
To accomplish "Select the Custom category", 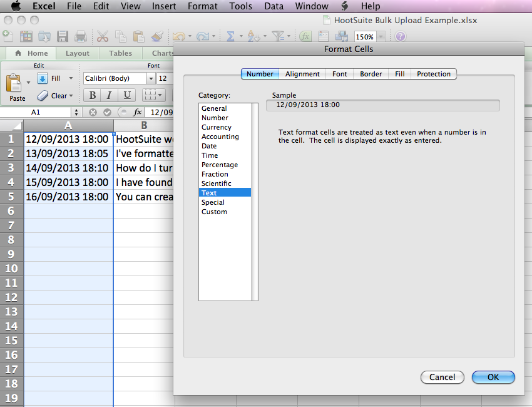I will (225, 212).
